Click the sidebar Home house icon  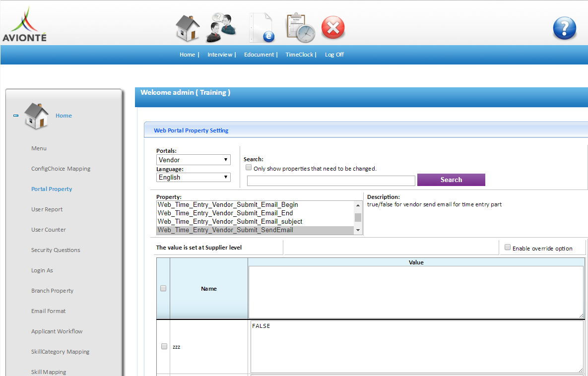(37, 116)
